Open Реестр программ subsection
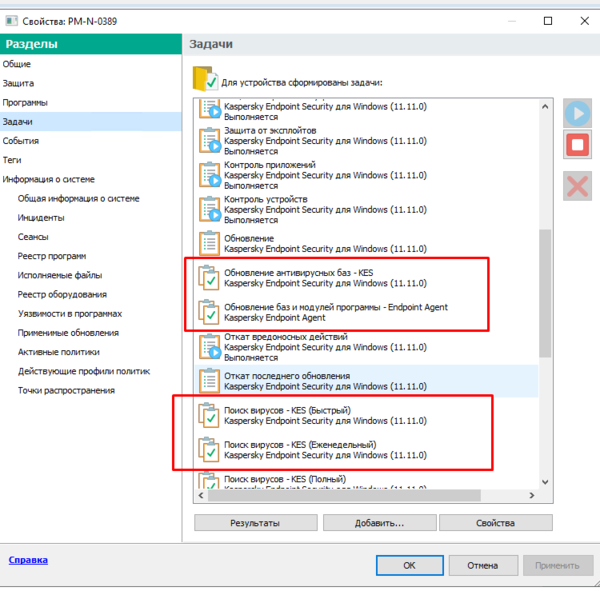This screenshot has height=591, width=600. [52, 256]
